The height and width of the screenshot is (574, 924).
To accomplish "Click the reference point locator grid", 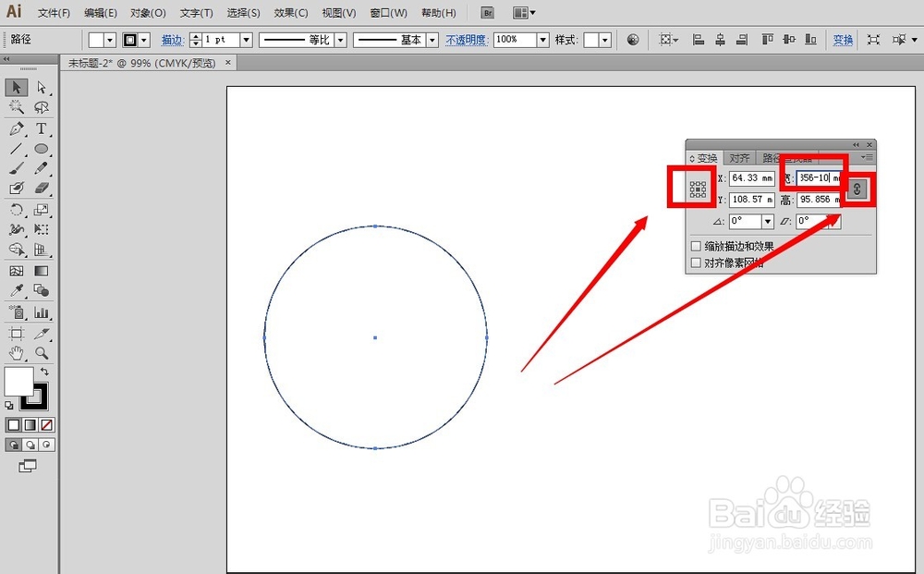I will (698, 189).
